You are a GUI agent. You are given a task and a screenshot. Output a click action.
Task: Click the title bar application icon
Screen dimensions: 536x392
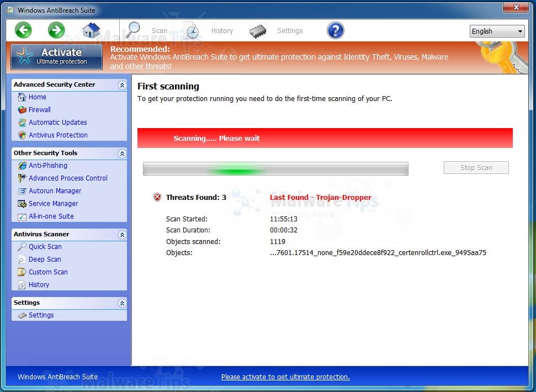point(10,10)
